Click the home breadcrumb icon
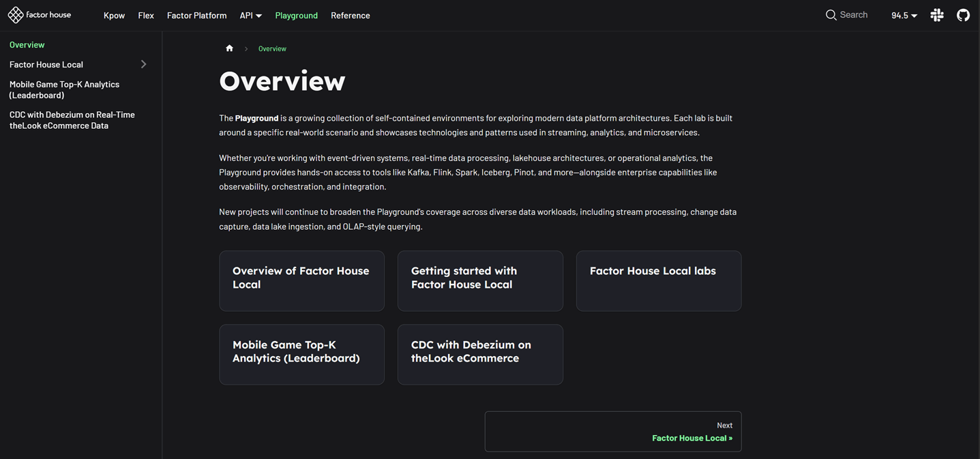The height and width of the screenshot is (459, 980). (229, 48)
